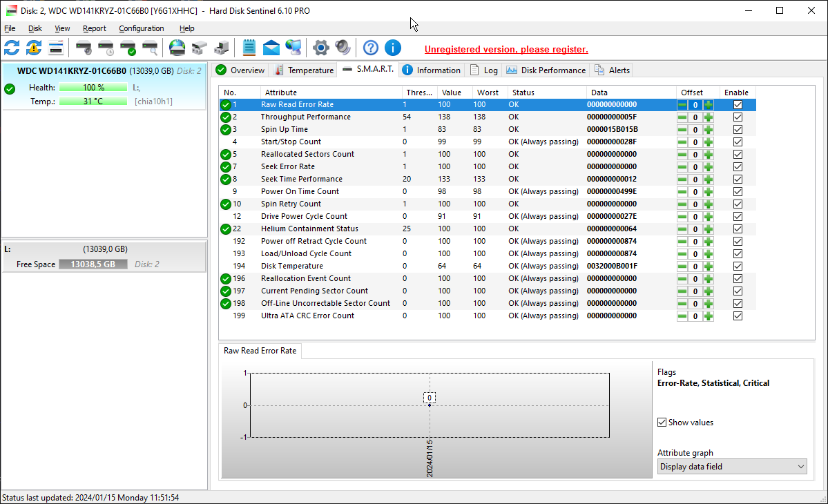Uncheck Enable for Disk Temperature

(x=738, y=266)
